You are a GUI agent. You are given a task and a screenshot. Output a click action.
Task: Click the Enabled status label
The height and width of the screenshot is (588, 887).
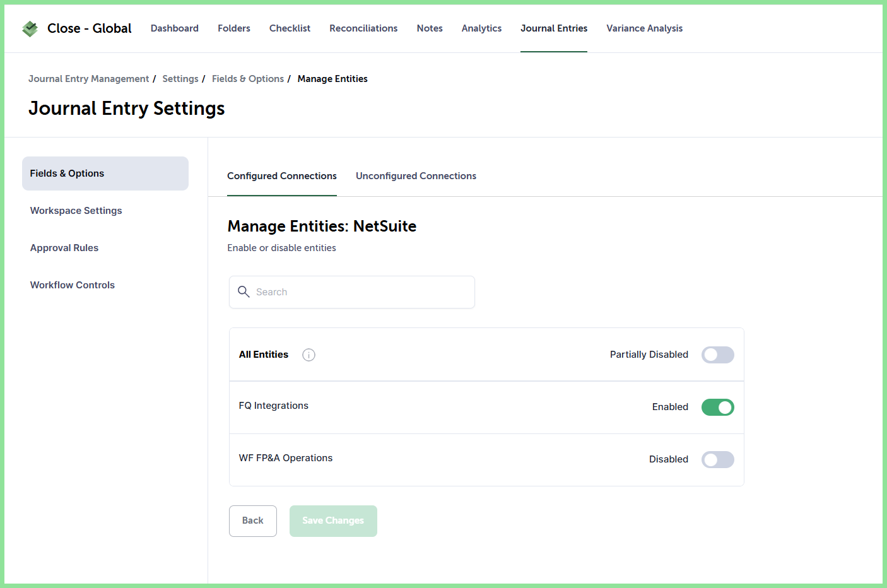(670, 407)
